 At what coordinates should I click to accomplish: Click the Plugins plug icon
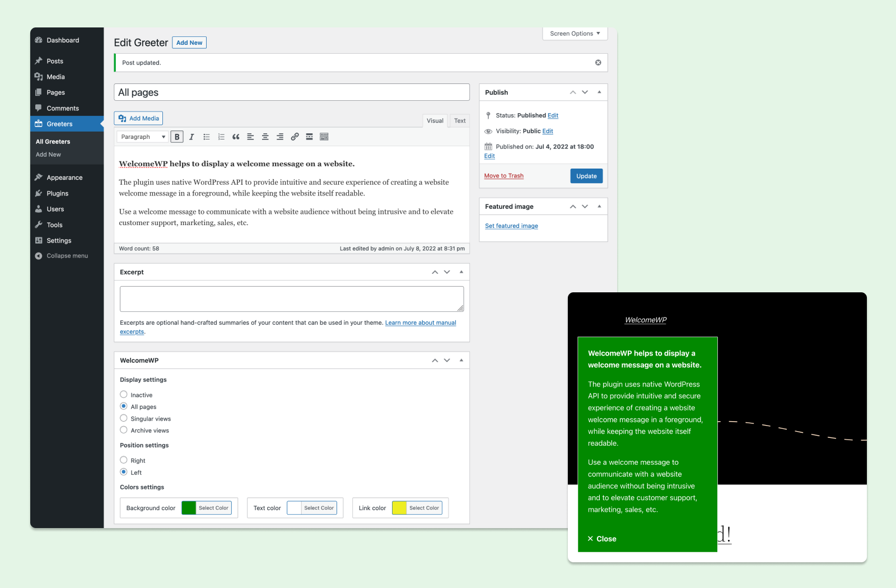click(x=39, y=193)
